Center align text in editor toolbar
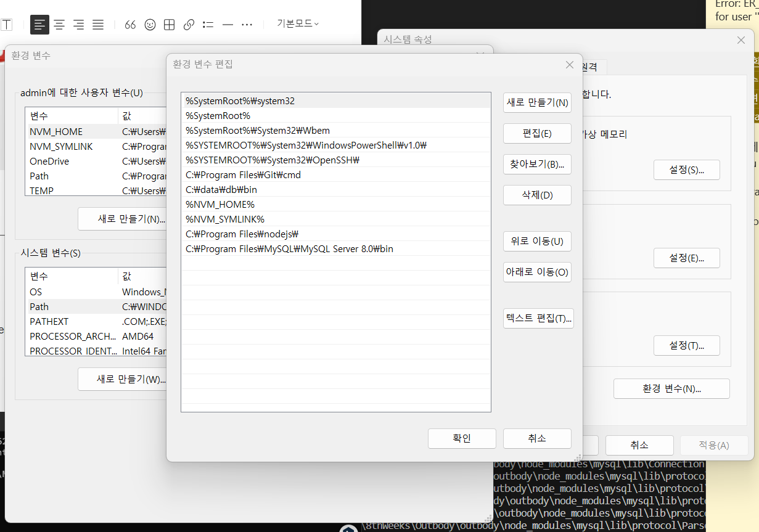This screenshot has width=759, height=532. [x=59, y=24]
